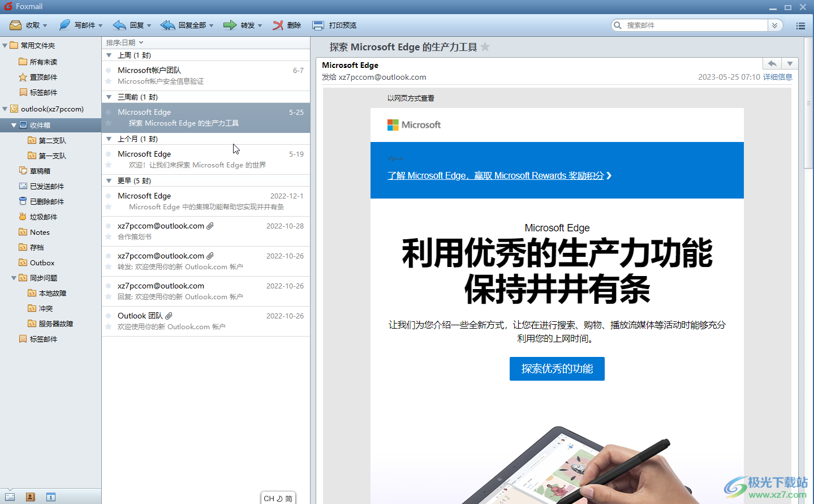Click the 回复 reply toolbar button
814x504 pixels.
tap(128, 25)
